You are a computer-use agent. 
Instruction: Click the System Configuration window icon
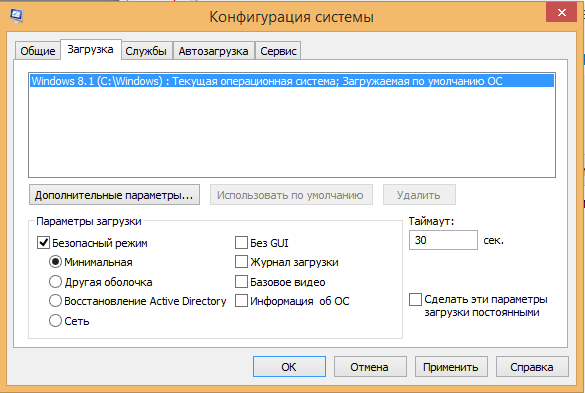click(x=16, y=16)
